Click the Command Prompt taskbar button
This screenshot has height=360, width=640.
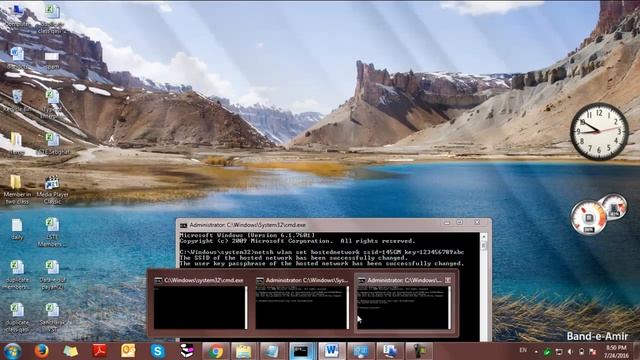(302, 351)
